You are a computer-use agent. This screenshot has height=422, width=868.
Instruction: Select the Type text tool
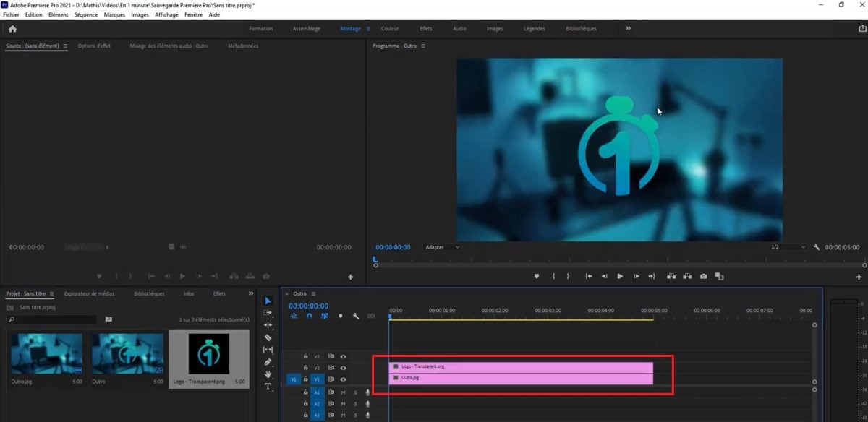point(268,387)
